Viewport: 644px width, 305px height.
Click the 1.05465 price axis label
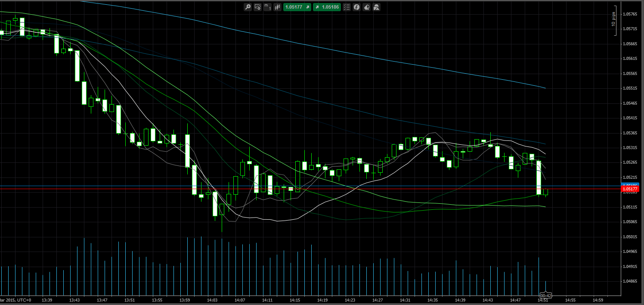(x=630, y=103)
